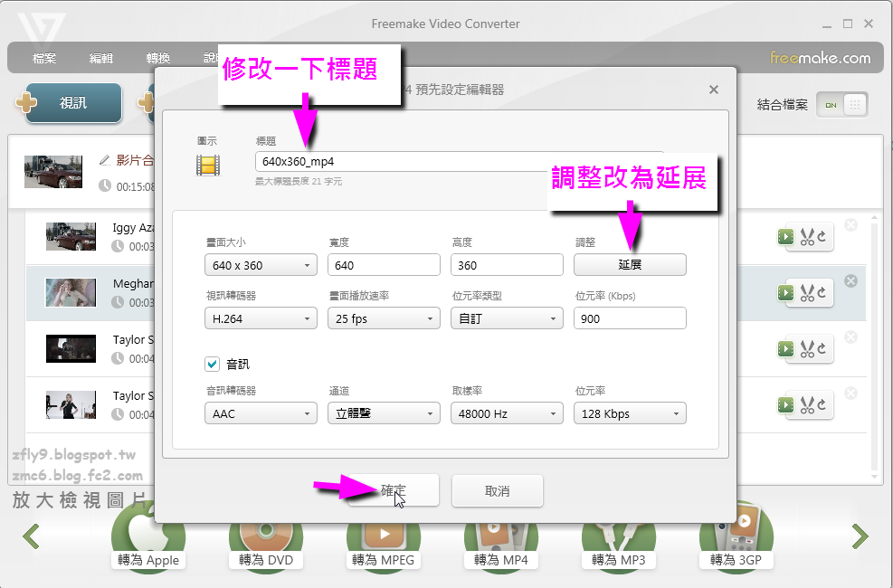Click the 取消 button

498,490
